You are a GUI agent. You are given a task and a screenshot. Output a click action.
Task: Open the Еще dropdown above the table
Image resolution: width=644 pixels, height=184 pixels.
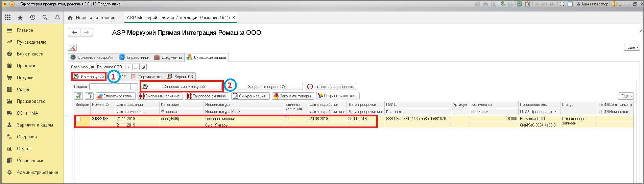tap(626, 96)
